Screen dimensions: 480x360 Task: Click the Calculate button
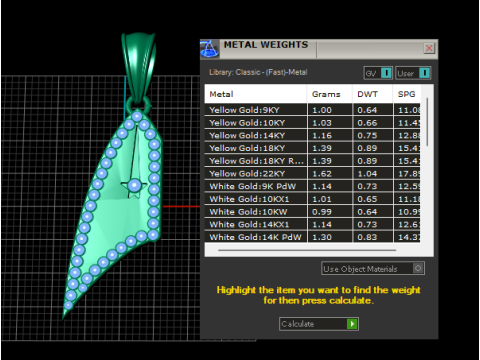319,324
